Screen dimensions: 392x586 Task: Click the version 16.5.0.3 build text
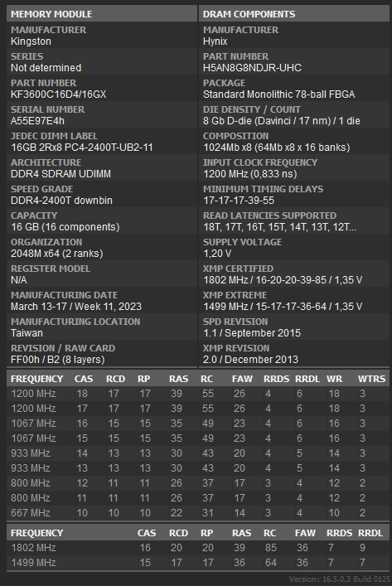pyautogui.click(x=339, y=579)
